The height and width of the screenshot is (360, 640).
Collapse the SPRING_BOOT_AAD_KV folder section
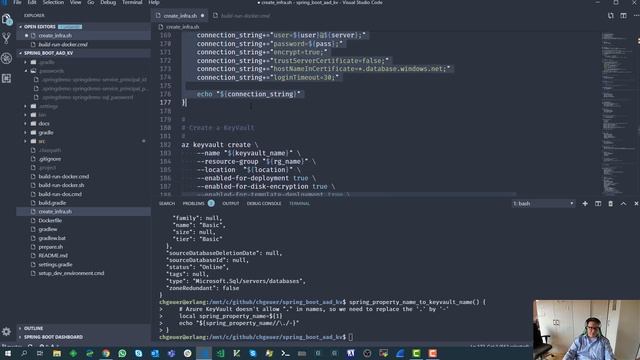83,53
